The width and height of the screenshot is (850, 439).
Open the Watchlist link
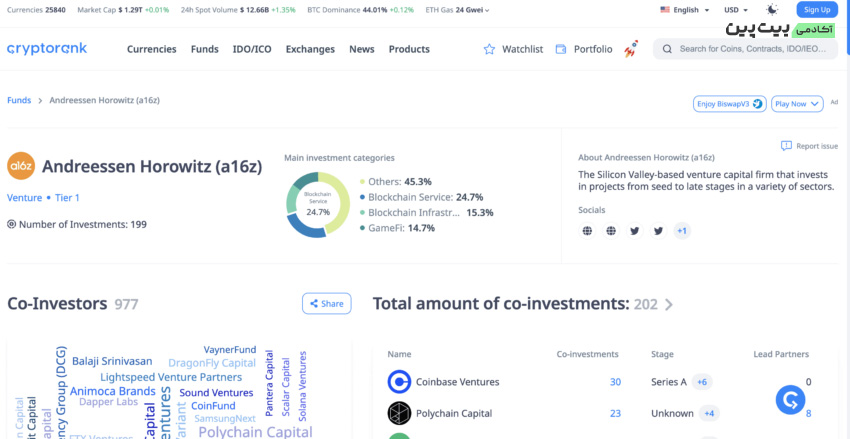[x=523, y=49]
